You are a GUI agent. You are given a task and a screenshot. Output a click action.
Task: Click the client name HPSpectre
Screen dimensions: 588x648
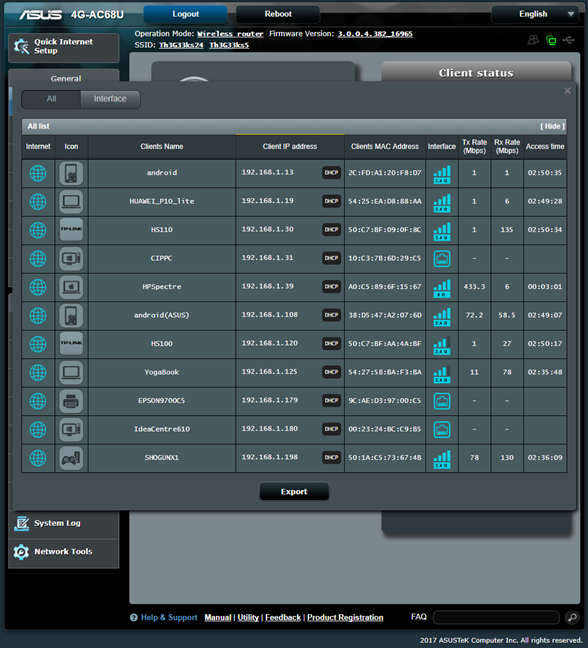(x=162, y=287)
